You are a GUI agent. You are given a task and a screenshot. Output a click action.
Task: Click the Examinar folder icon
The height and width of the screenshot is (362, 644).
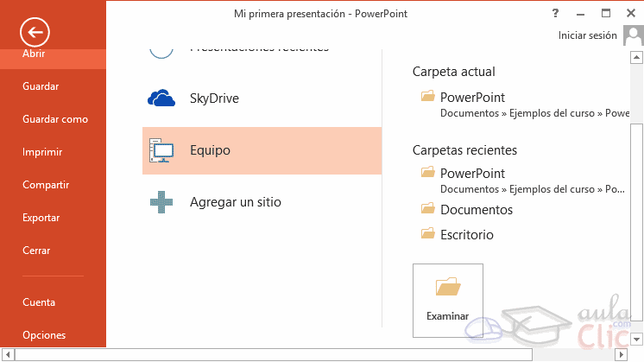(x=448, y=286)
